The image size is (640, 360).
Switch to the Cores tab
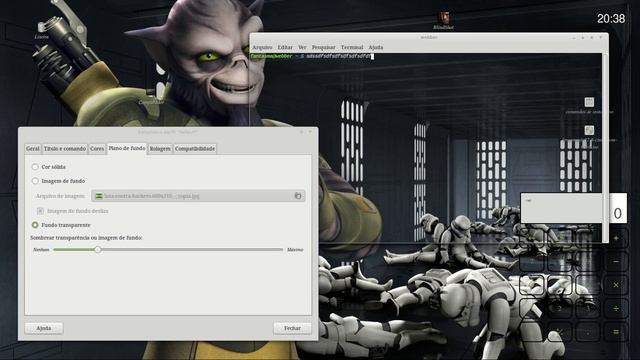(x=97, y=149)
